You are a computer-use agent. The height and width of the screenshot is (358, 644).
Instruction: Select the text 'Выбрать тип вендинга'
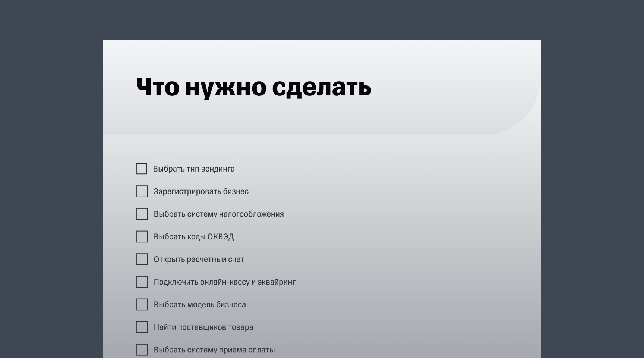pyautogui.click(x=194, y=169)
